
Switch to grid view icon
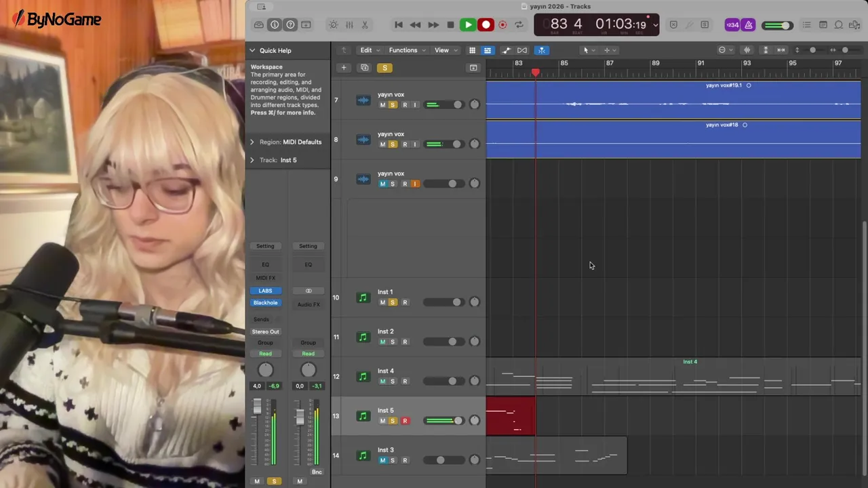tap(472, 50)
